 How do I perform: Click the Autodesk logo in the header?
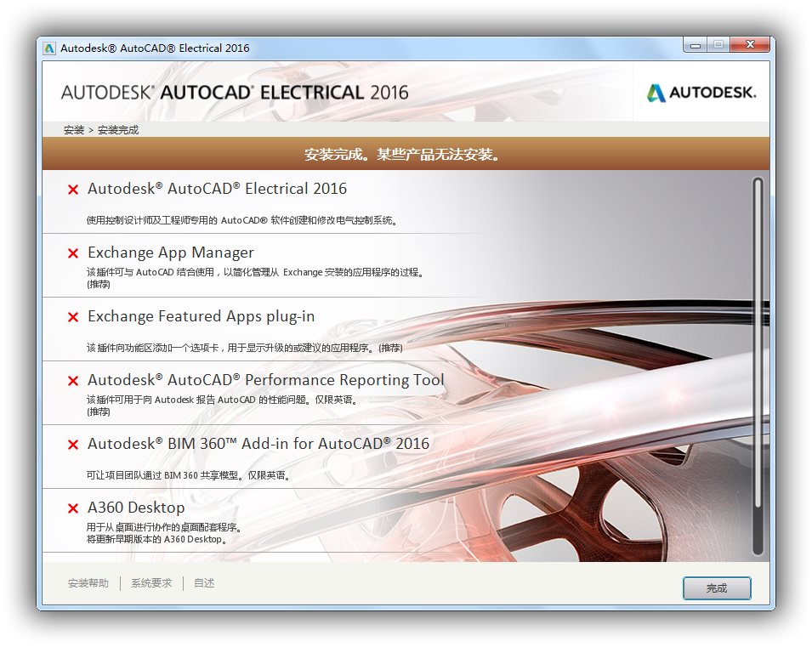click(701, 93)
